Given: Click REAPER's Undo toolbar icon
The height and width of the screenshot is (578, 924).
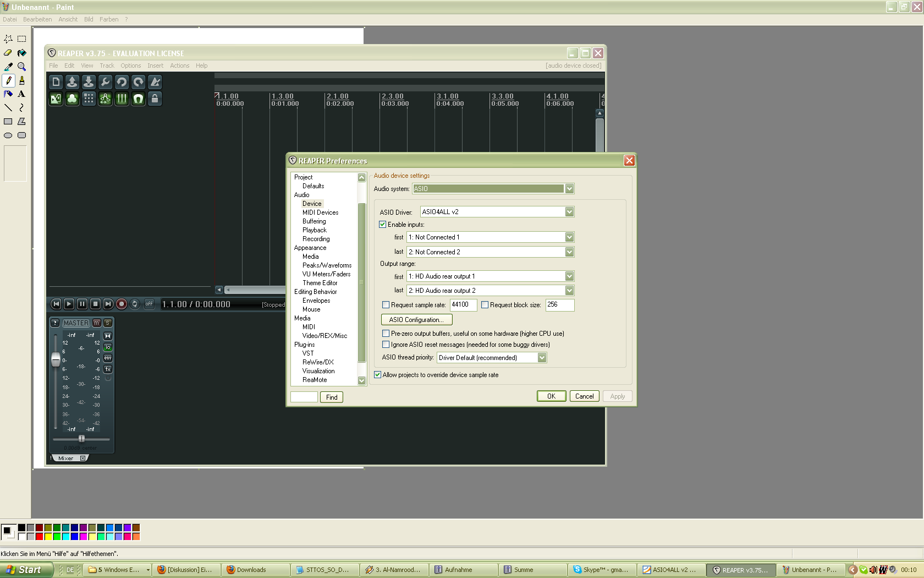Looking at the screenshot, I should [x=122, y=82].
